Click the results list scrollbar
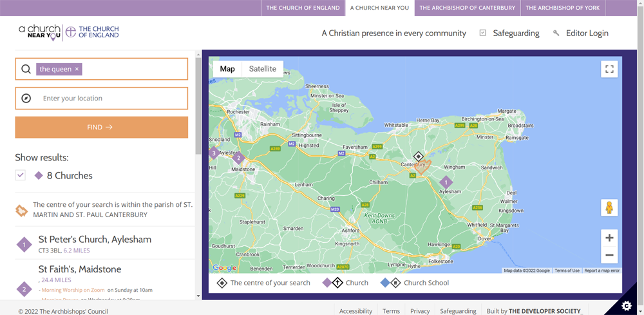The height and width of the screenshot is (315, 644). point(198,106)
